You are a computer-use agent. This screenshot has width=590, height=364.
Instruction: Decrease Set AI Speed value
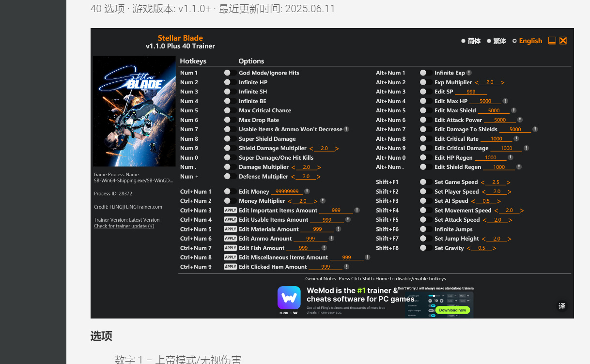473,201
